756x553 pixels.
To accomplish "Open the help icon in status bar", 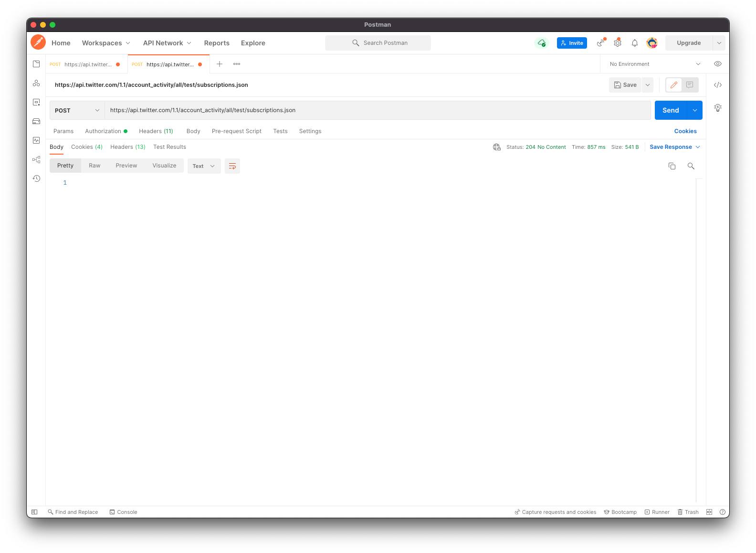I will 723,512.
